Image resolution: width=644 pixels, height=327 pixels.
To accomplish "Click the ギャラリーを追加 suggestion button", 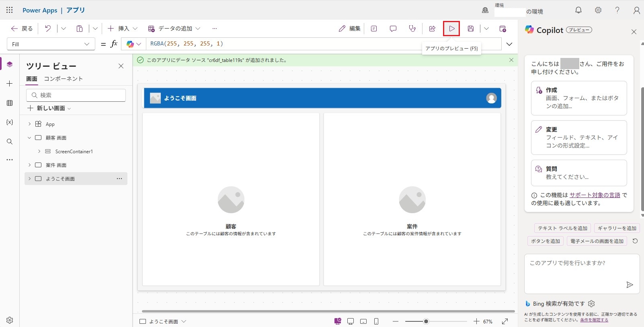I will tap(617, 228).
